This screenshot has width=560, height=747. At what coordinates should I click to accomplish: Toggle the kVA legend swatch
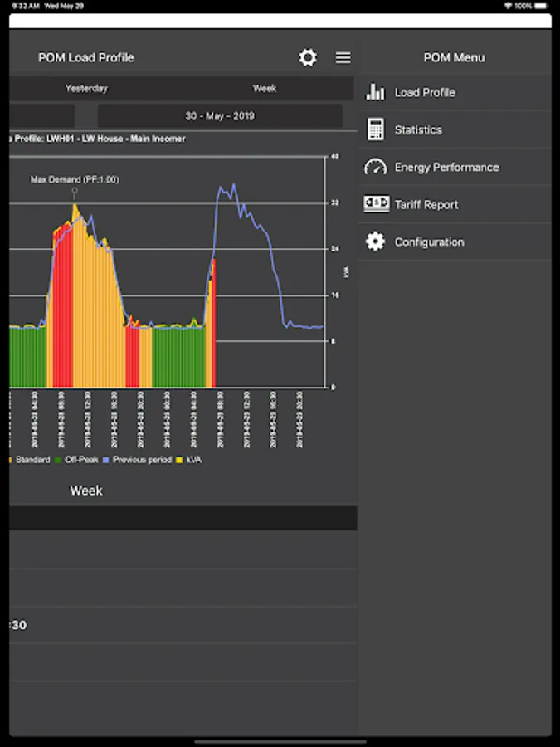[x=179, y=460]
